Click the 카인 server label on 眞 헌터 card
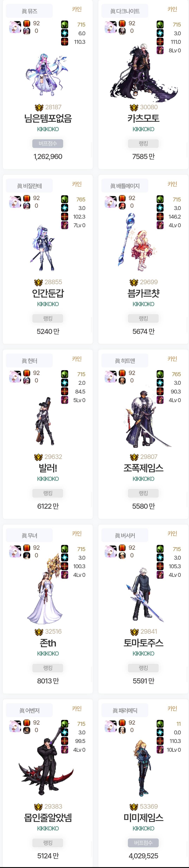 tap(77, 359)
